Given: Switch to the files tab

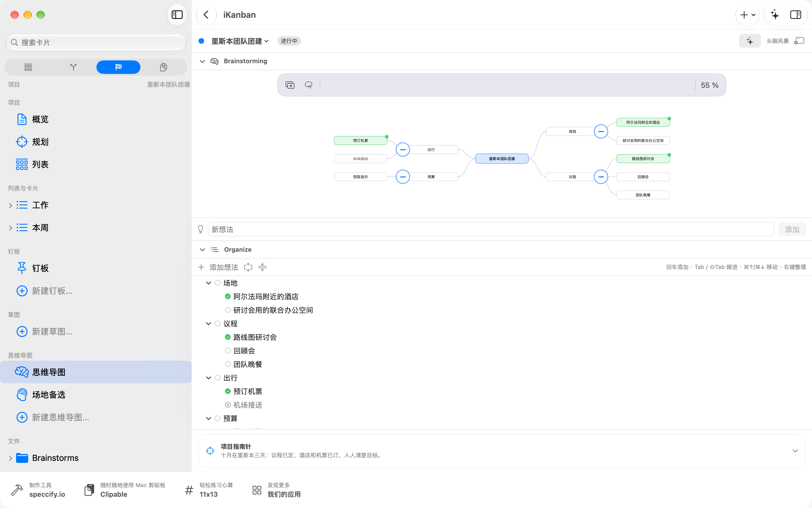Looking at the screenshot, I should pos(164,67).
